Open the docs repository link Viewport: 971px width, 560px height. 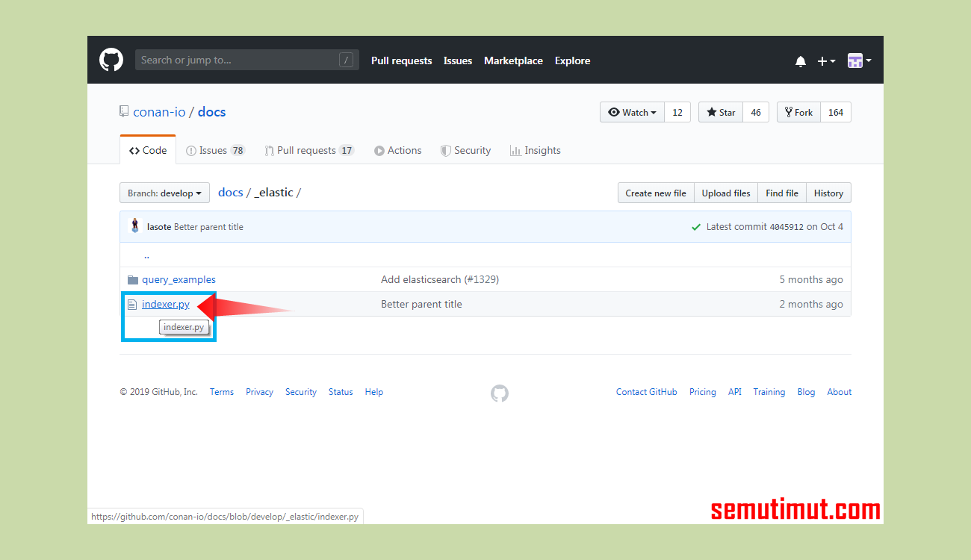tap(211, 112)
